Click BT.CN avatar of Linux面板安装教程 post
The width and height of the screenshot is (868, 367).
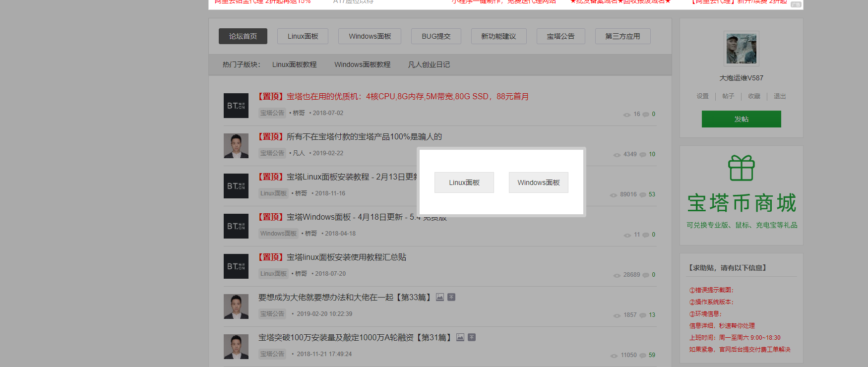pyautogui.click(x=236, y=186)
